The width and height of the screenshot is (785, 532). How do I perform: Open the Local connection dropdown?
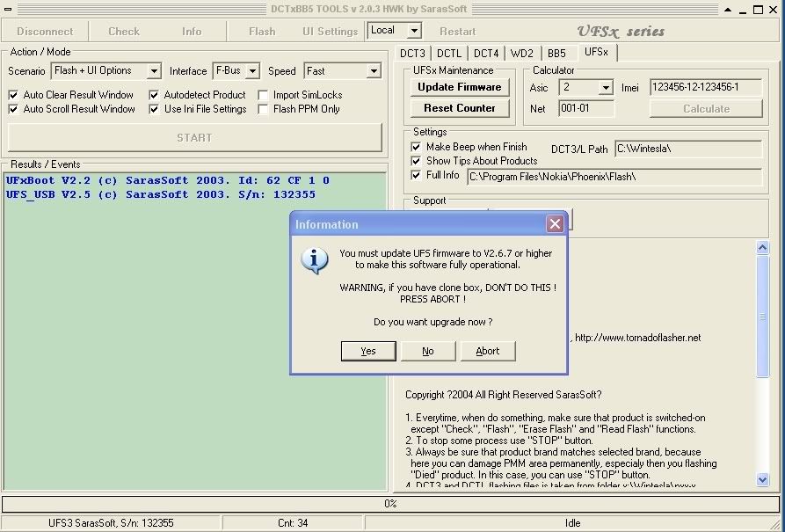coord(414,31)
